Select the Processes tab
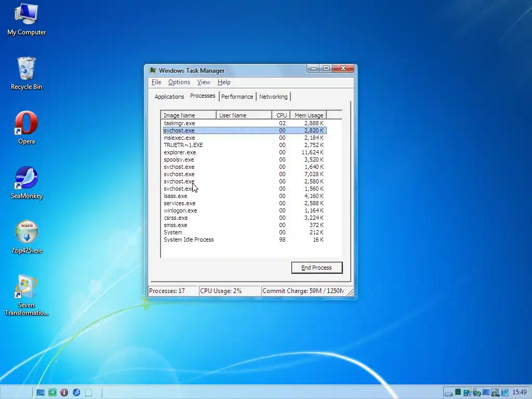 [203, 96]
